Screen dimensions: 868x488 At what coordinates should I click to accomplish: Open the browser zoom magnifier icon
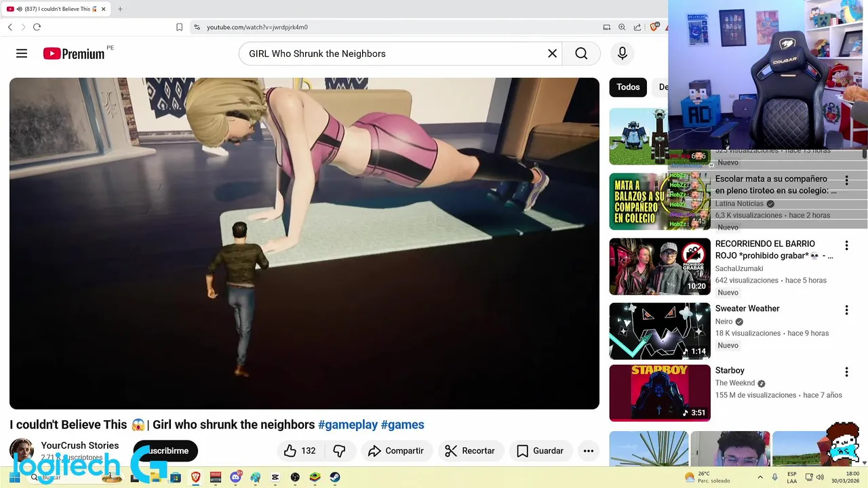tap(622, 27)
